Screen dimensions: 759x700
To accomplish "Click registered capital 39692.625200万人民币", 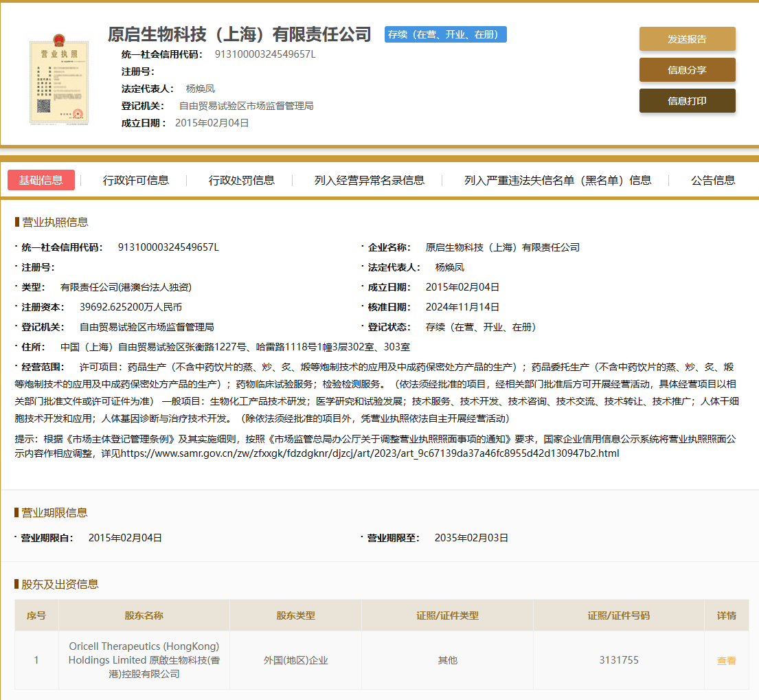I will pyautogui.click(x=131, y=307).
